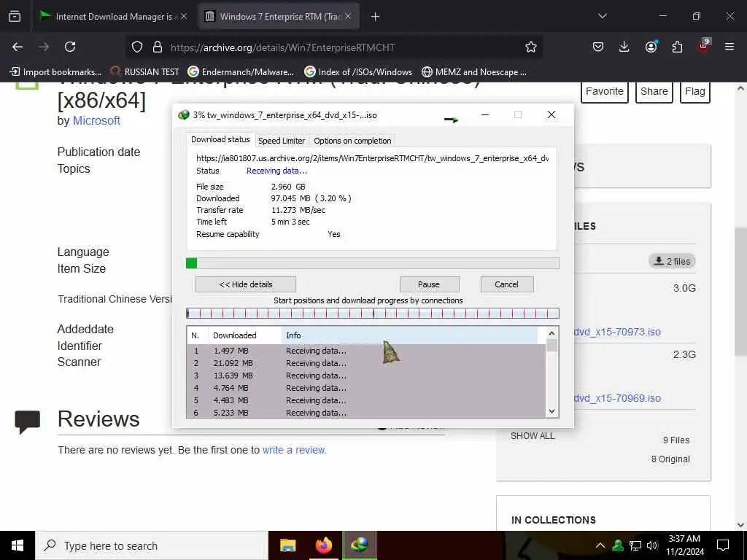Click the taskbar search box
Screen dimensions: 747x560
(152, 545)
